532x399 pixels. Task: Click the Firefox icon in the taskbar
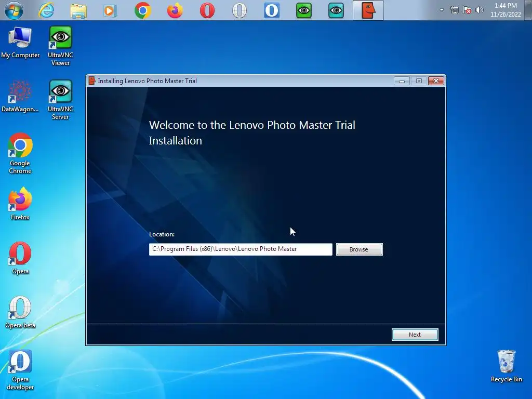pyautogui.click(x=175, y=10)
